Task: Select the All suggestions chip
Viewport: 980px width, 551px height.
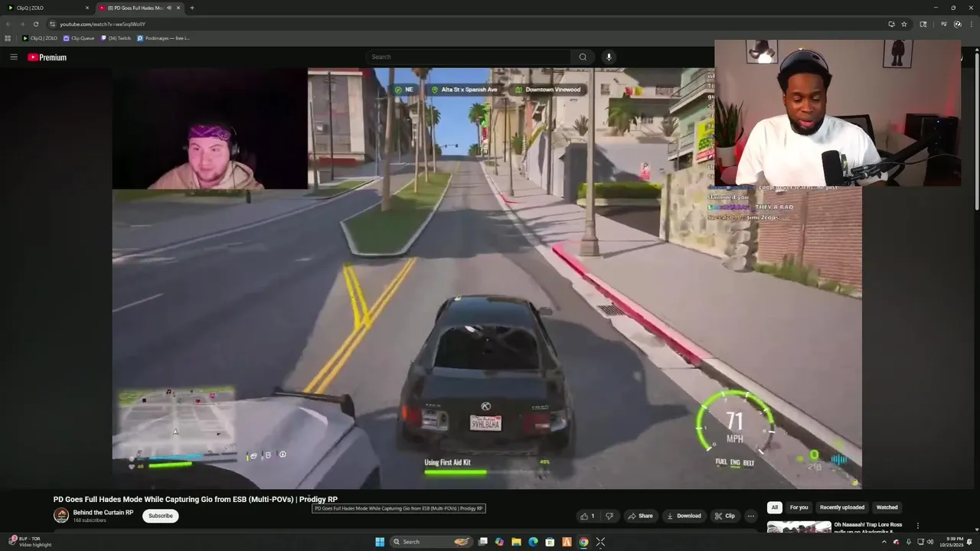Action: (775, 507)
